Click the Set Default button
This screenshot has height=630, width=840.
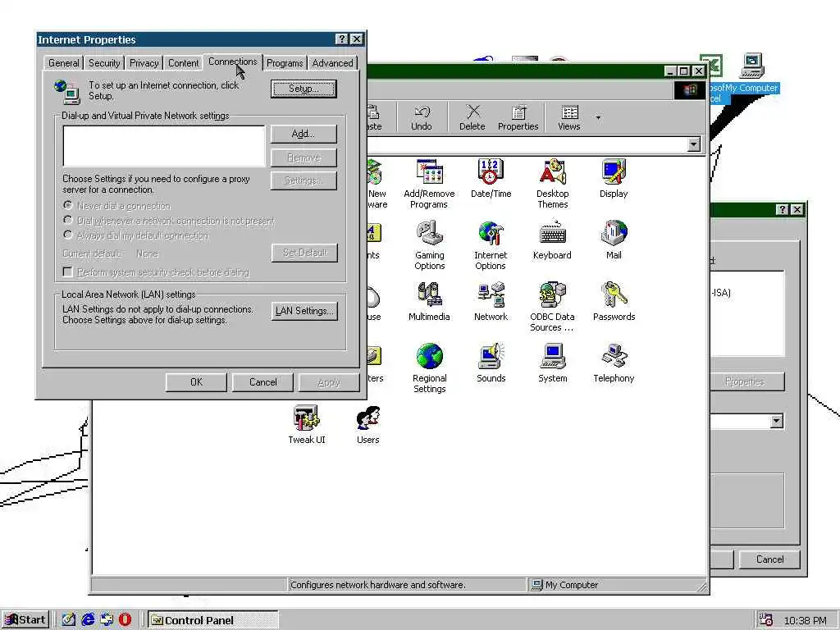pos(304,253)
